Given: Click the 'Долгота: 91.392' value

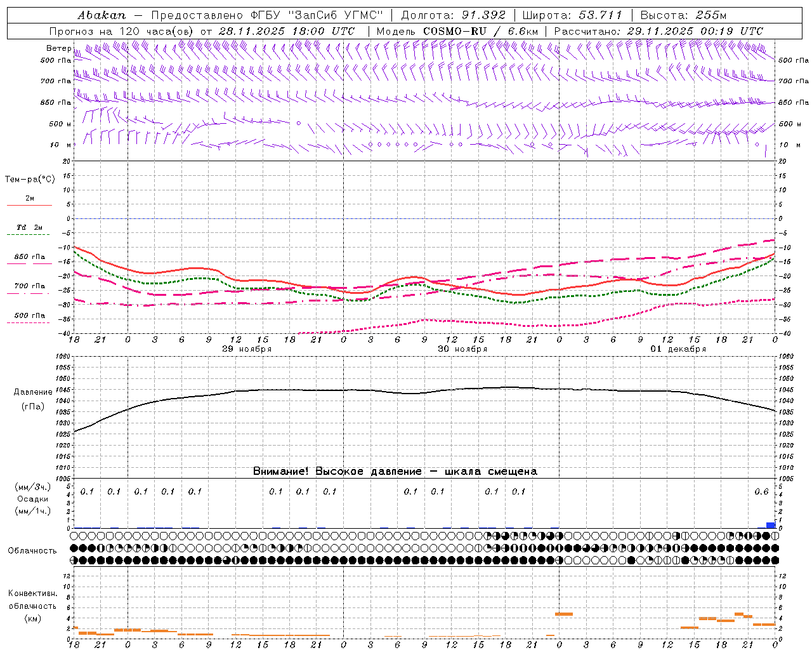Looking at the screenshot, I should click(x=454, y=15).
